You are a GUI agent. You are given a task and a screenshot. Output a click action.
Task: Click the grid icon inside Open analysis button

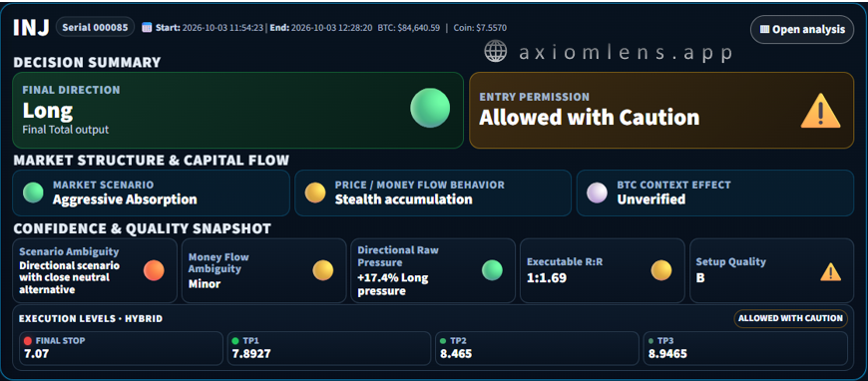[764, 29]
